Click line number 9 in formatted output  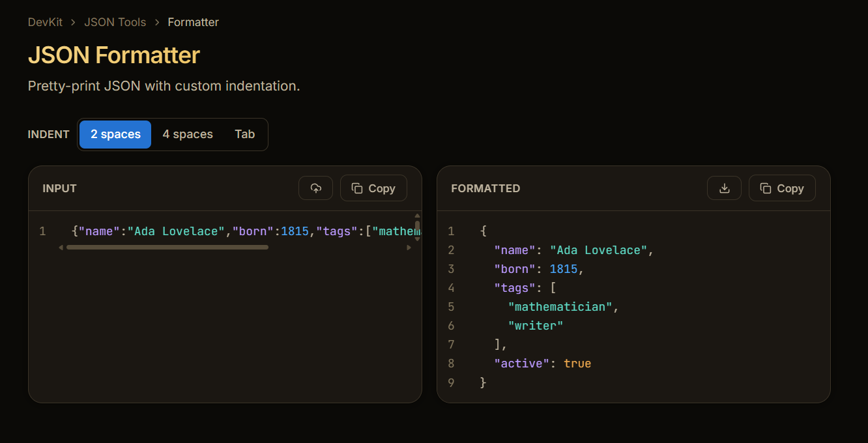[451, 382]
